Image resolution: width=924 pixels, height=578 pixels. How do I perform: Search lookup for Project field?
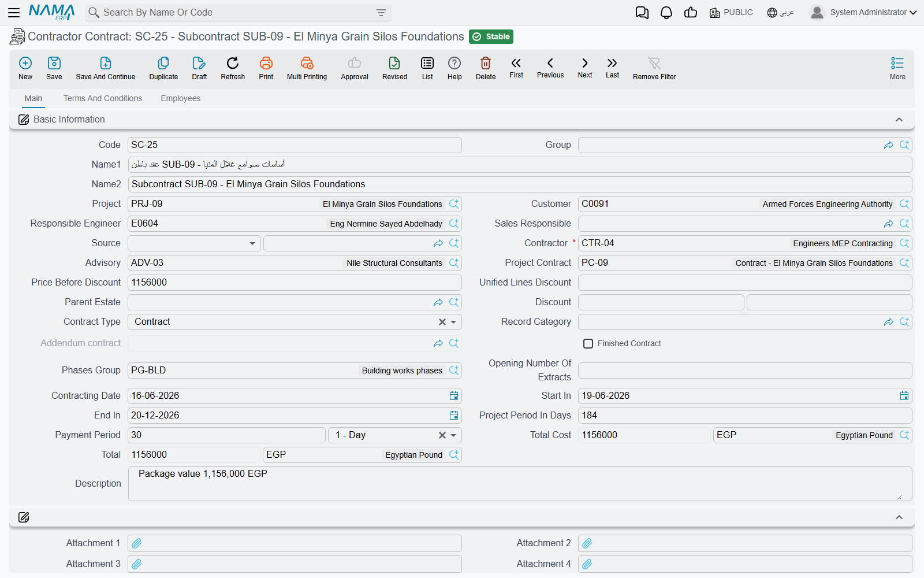pyautogui.click(x=454, y=204)
